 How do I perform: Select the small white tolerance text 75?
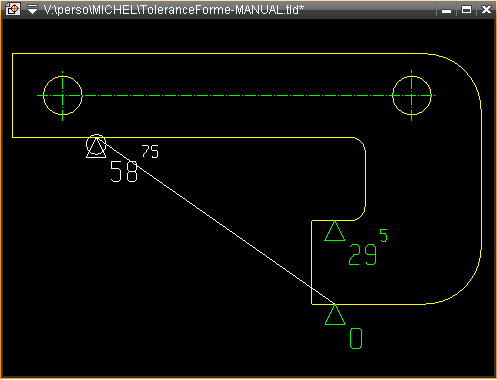point(150,151)
